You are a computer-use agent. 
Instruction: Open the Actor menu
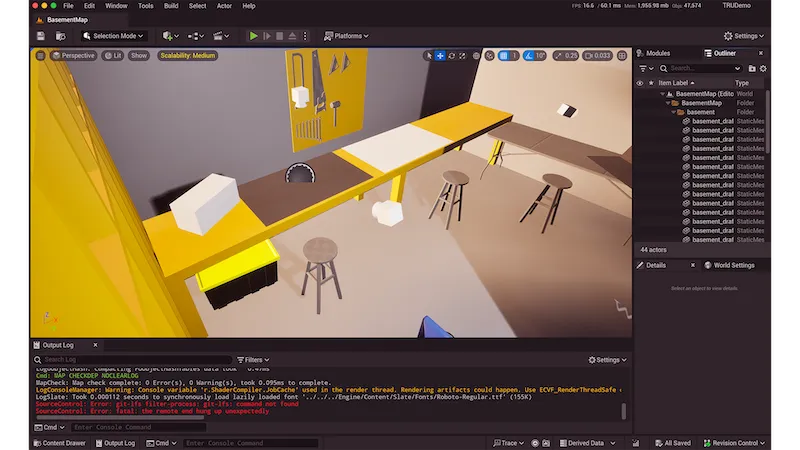pos(224,6)
